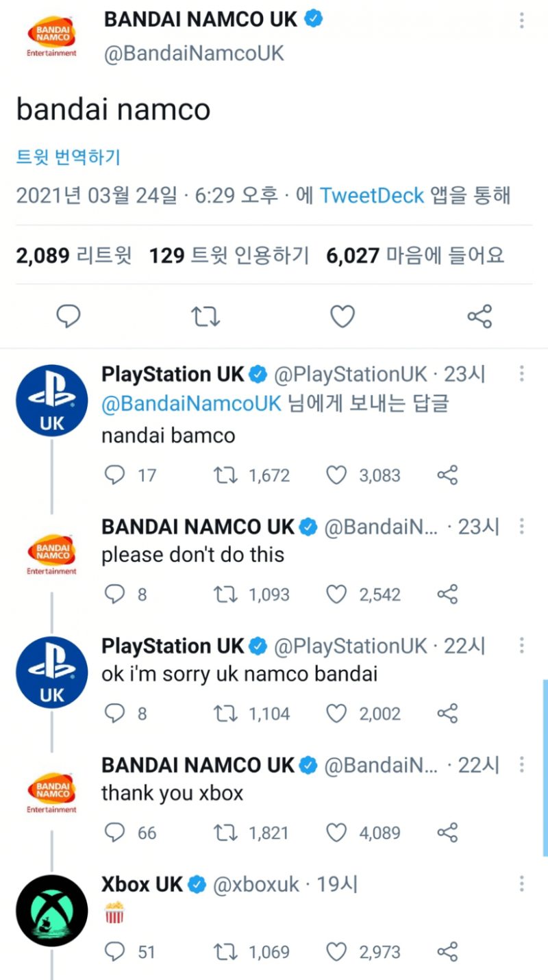The width and height of the screenshot is (548, 980).
Task: Open more options for main tweet
Action: point(523,20)
